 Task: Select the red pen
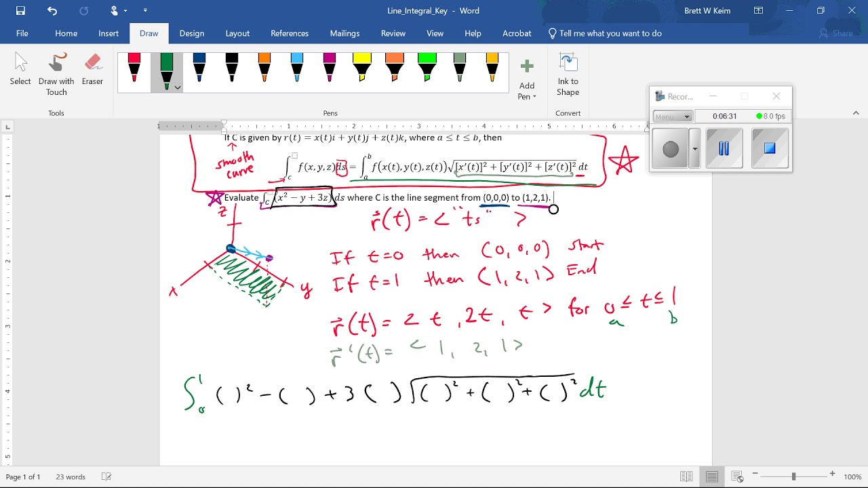click(x=134, y=68)
